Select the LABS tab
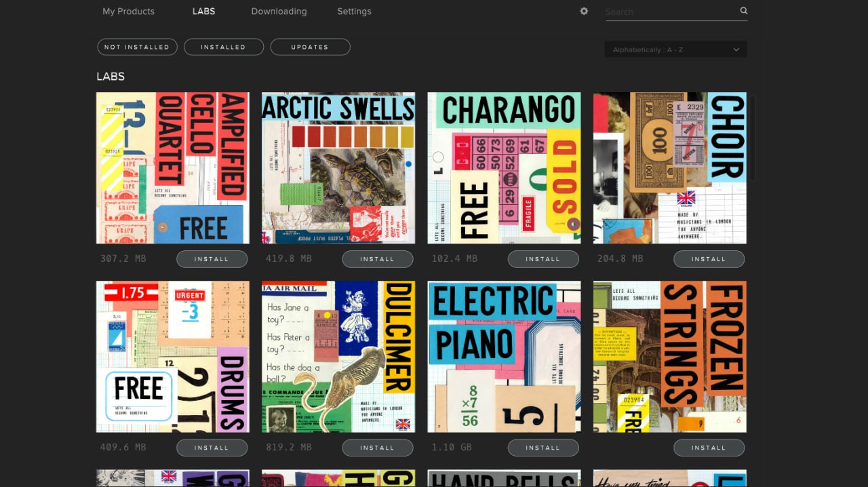868x487 pixels. pyautogui.click(x=203, y=12)
